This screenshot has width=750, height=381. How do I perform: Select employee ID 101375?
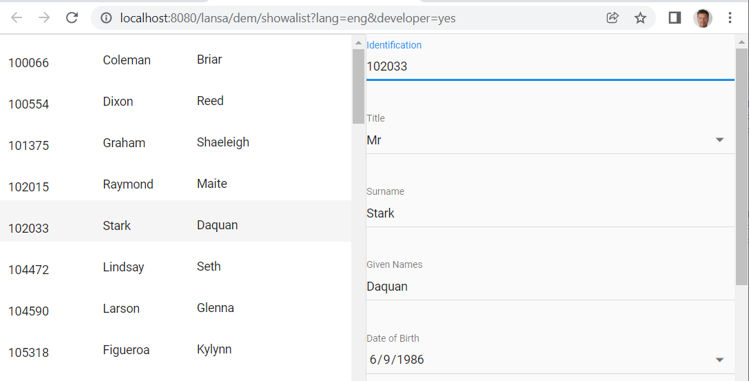point(29,145)
